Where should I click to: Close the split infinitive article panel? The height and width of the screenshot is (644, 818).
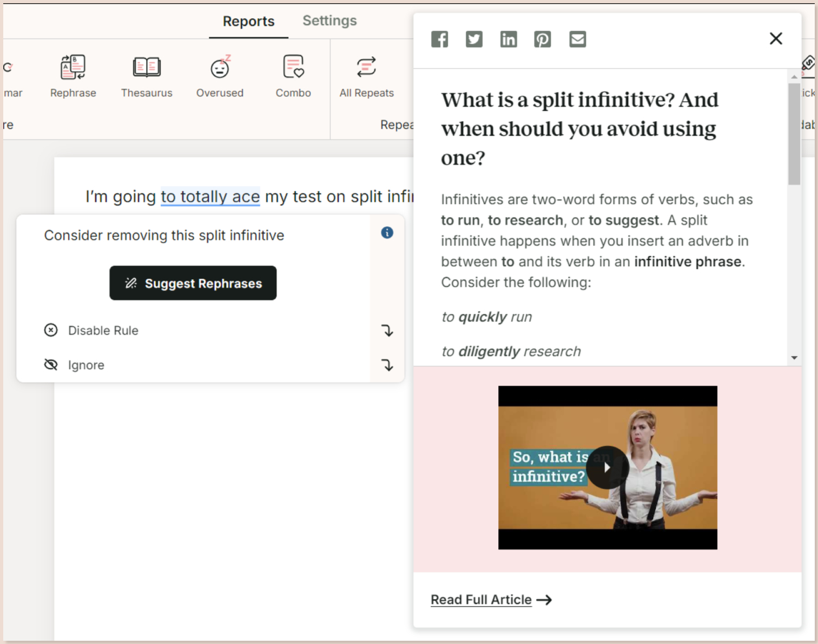tap(776, 38)
